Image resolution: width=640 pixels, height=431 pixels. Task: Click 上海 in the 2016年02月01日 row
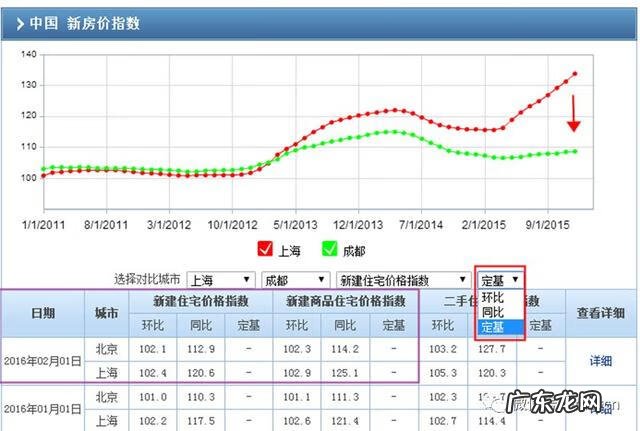(107, 373)
